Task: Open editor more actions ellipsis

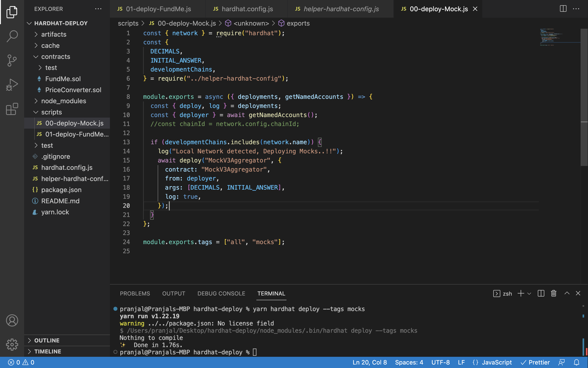Action: [576, 9]
